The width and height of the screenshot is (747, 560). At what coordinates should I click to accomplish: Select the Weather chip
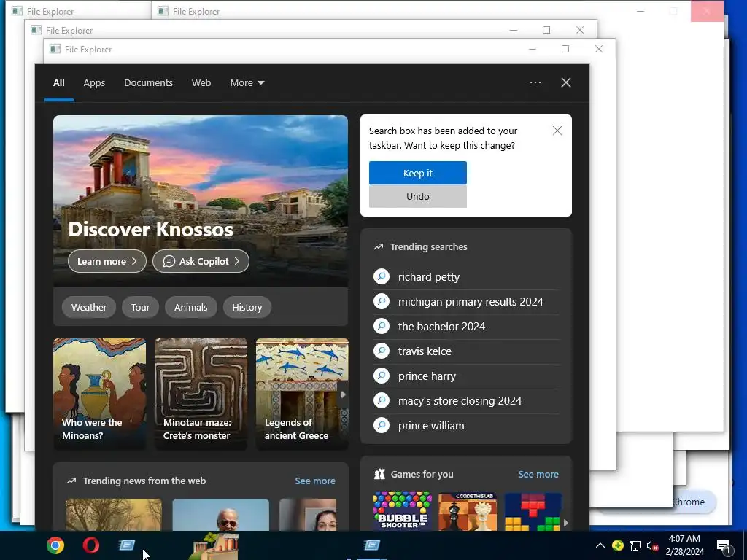pyautogui.click(x=89, y=307)
